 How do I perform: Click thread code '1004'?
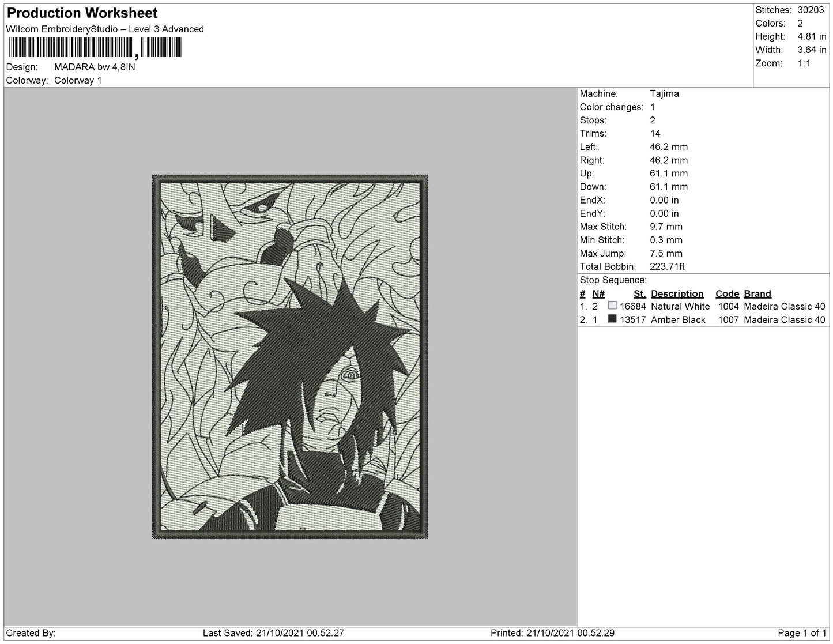point(728,306)
